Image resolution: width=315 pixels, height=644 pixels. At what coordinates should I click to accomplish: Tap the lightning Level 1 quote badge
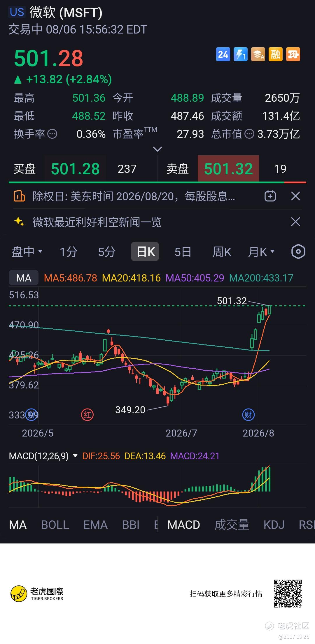click(x=241, y=54)
